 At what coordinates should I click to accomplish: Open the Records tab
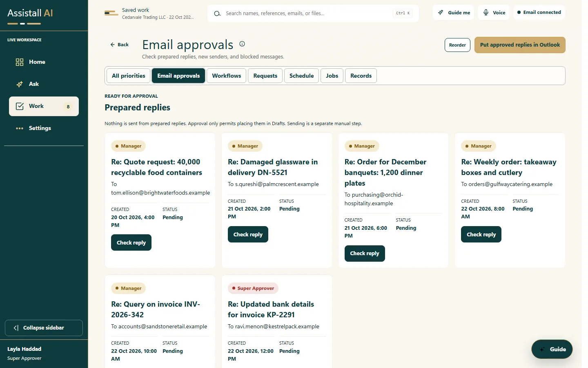[361, 76]
